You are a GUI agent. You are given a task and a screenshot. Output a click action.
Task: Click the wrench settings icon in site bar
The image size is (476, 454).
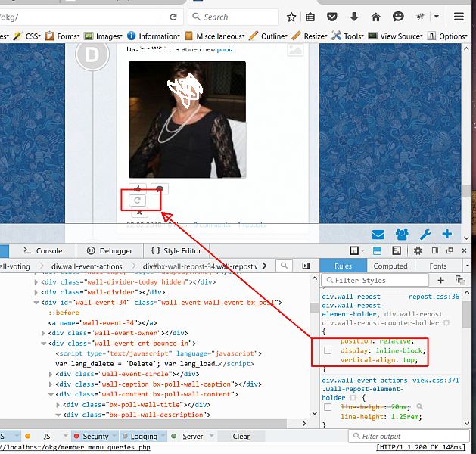coord(425,234)
